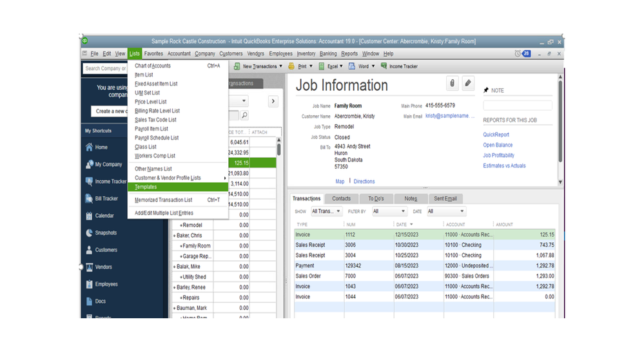This screenshot has height=362, width=644.
Task: Choose Class List menu entry
Action: click(x=178, y=147)
